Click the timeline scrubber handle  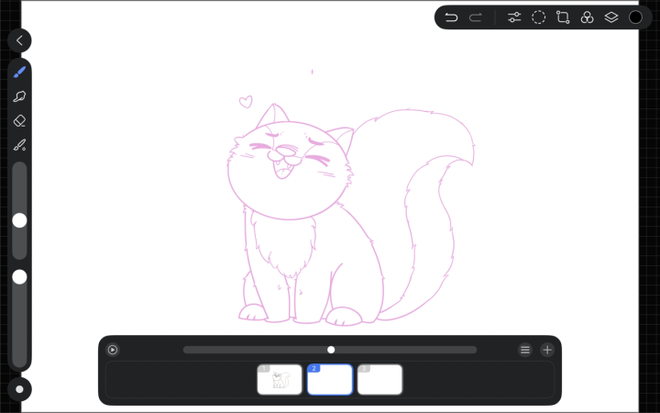(x=331, y=350)
